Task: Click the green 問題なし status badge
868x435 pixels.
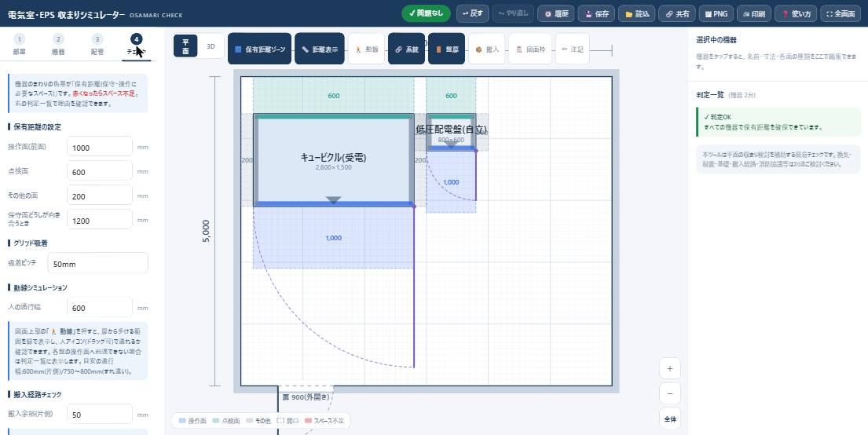Action: pyautogui.click(x=426, y=14)
